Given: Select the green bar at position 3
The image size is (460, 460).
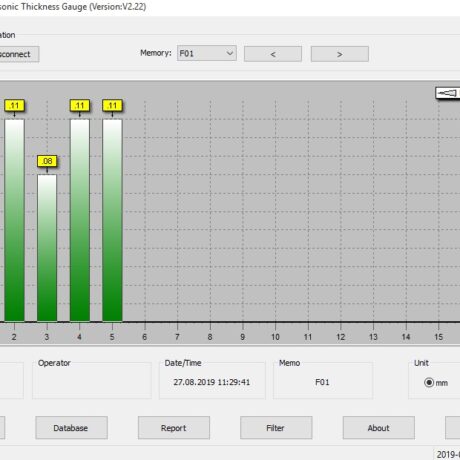Looking at the screenshot, I should tap(47, 248).
